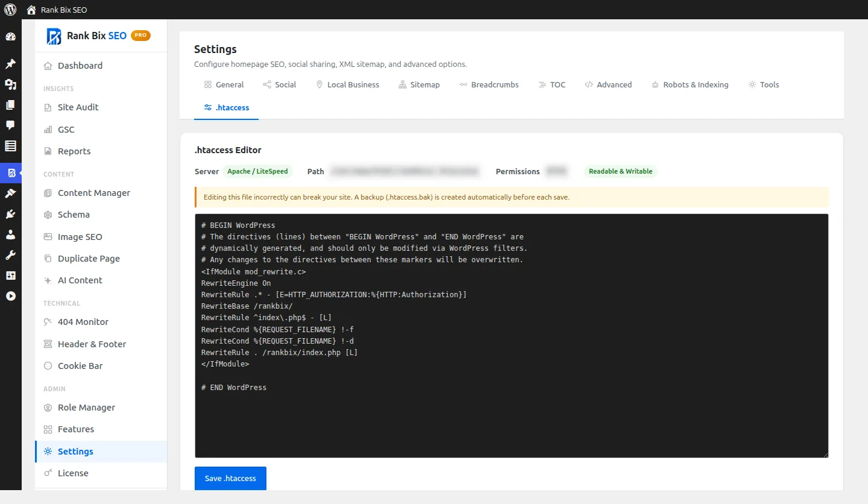
Task: Select the highlighted Rank Bix admin icon
Action: (11, 173)
